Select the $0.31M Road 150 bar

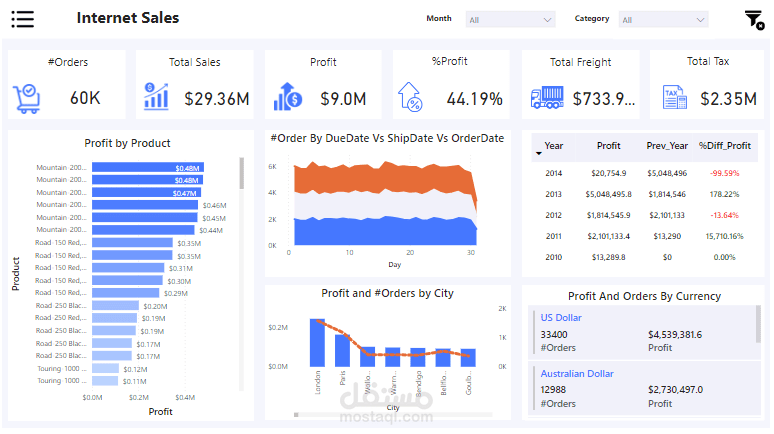[128, 268]
